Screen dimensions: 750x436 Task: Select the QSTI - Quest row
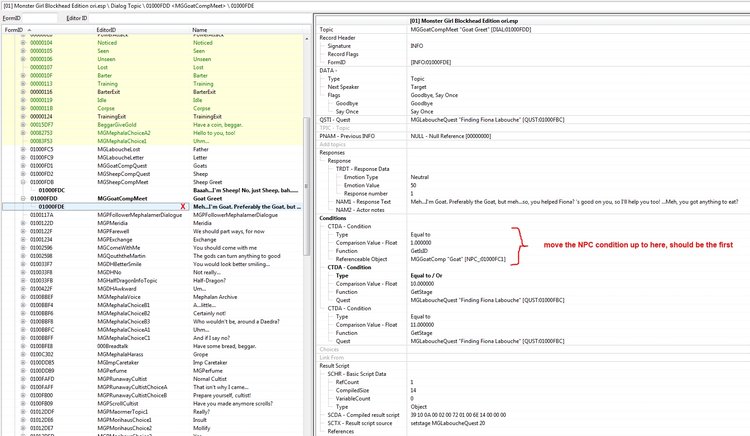click(532, 120)
